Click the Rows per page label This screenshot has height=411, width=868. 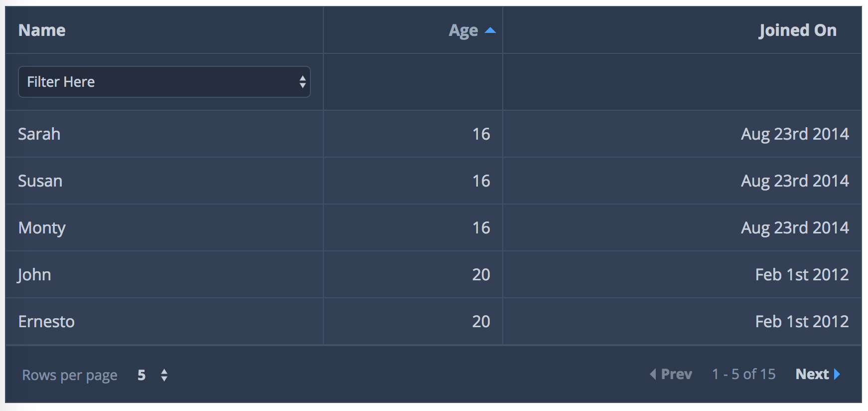point(70,375)
